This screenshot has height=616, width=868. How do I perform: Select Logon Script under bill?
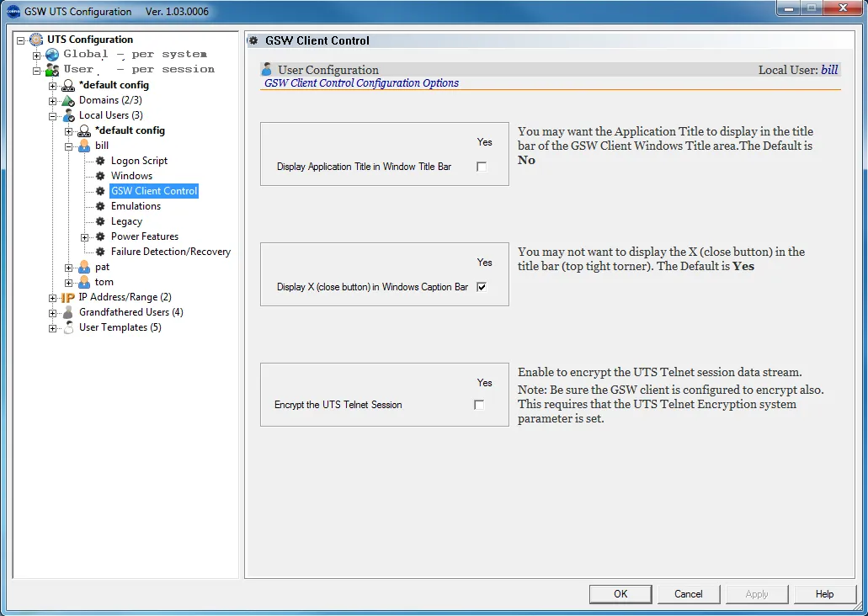(x=139, y=161)
